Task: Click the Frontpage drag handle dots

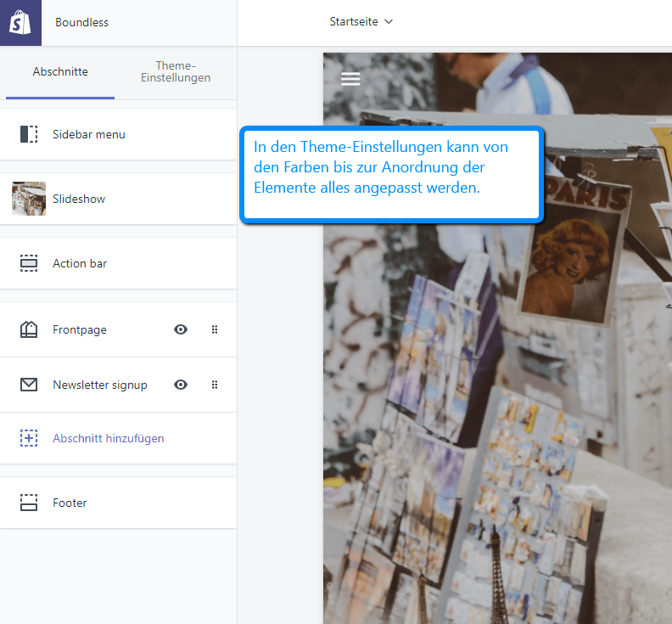Action: (215, 329)
